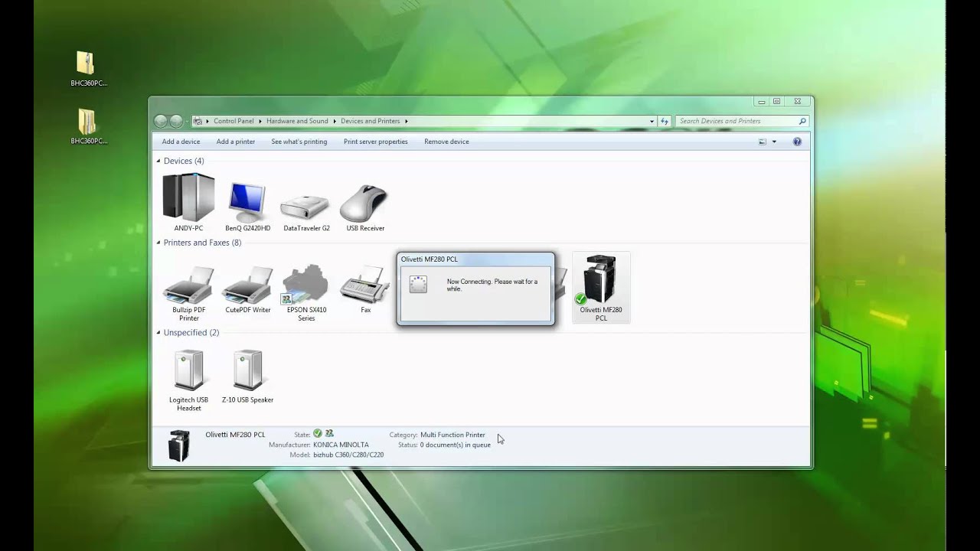Open the second BHC360PC folder on the desktop
The height and width of the screenshot is (551, 980).
point(87,122)
